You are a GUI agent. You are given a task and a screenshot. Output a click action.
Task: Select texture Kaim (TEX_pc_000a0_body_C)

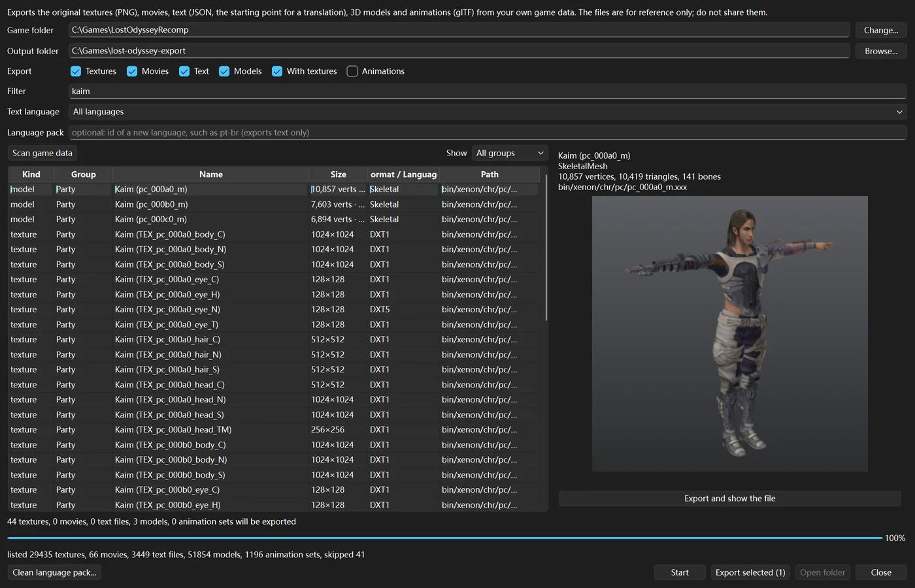(274, 235)
